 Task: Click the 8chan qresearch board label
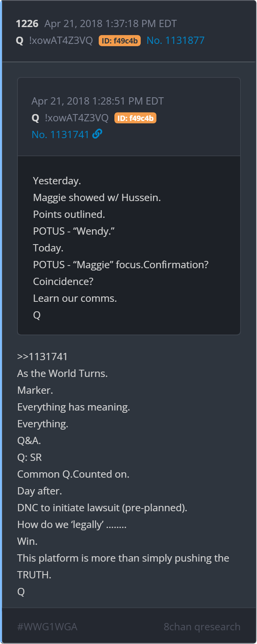[202, 627]
